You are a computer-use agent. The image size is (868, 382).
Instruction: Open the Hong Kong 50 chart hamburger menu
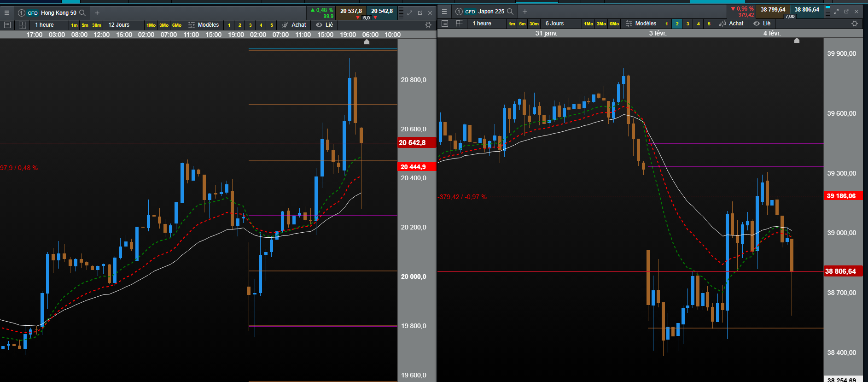7,13
